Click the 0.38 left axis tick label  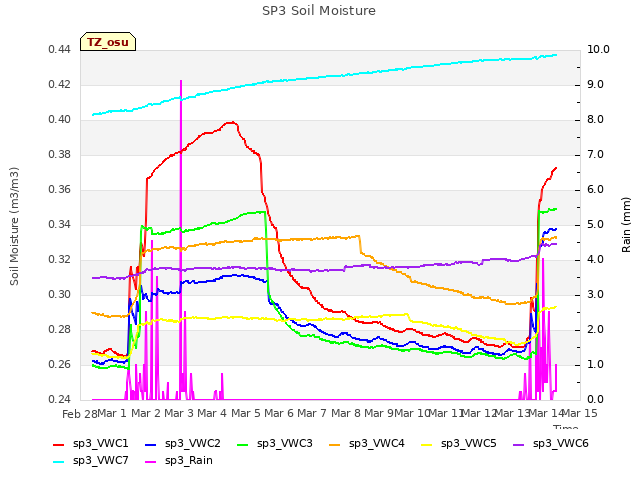click(x=60, y=155)
